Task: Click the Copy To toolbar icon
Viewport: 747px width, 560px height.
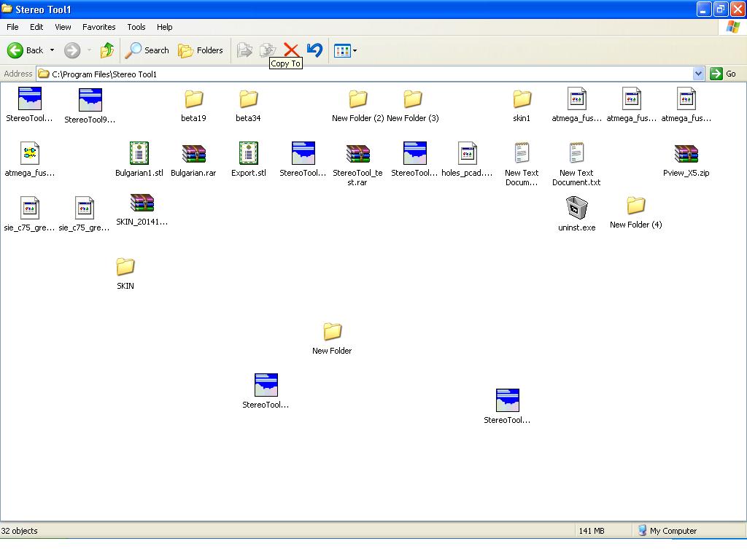Action: pos(268,50)
